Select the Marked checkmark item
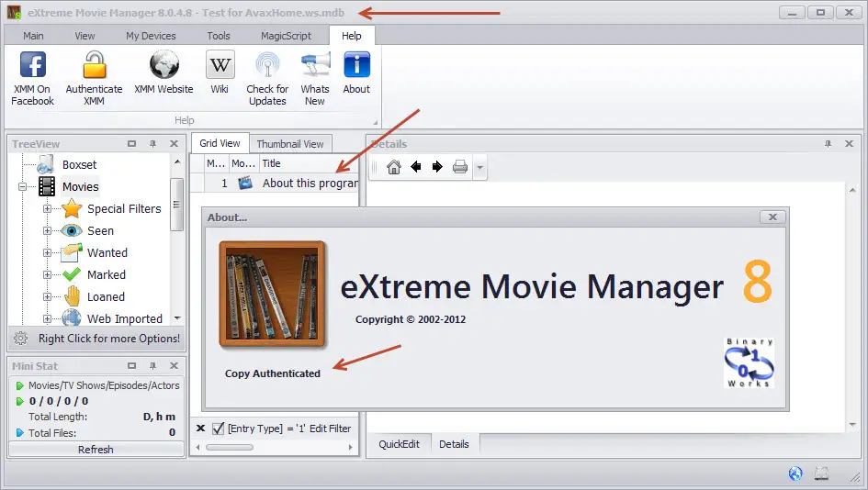This screenshot has width=868, height=490. pos(107,275)
